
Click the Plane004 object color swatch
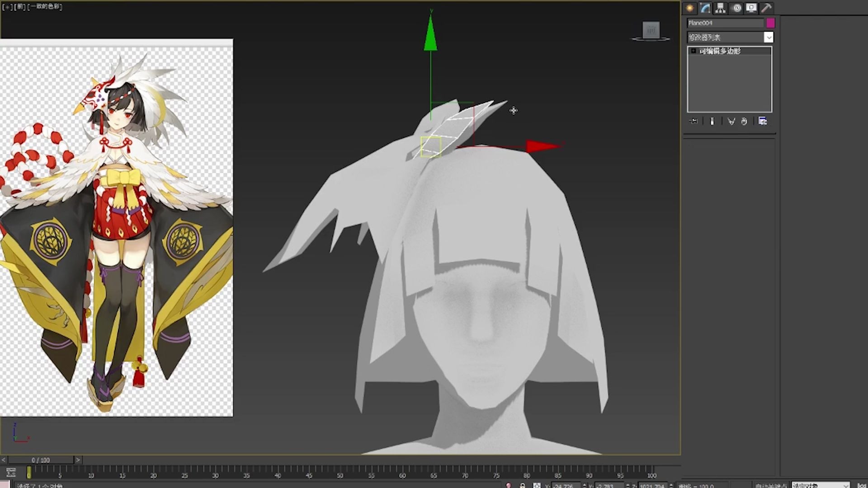pos(770,23)
